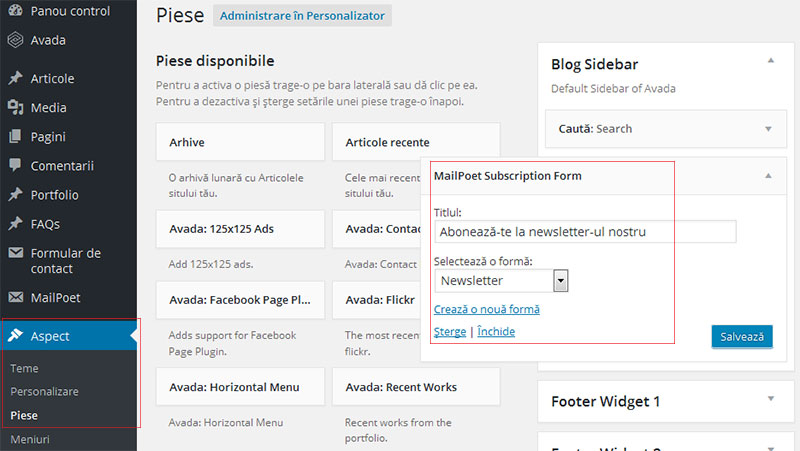Image resolution: width=800 pixels, height=451 pixels.
Task: Click the Pagini pages icon
Action: pyautogui.click(x=15, y=137)
